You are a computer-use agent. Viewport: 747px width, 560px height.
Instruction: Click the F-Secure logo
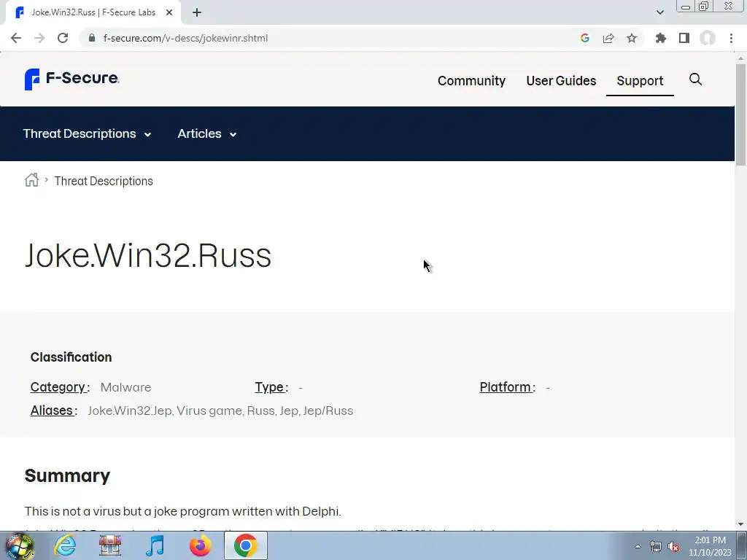(71, 79)
